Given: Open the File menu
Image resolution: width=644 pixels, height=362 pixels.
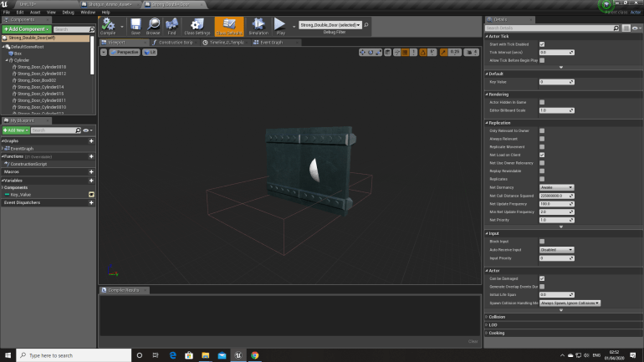Looking at the screenshot, I should coord(7,13).
